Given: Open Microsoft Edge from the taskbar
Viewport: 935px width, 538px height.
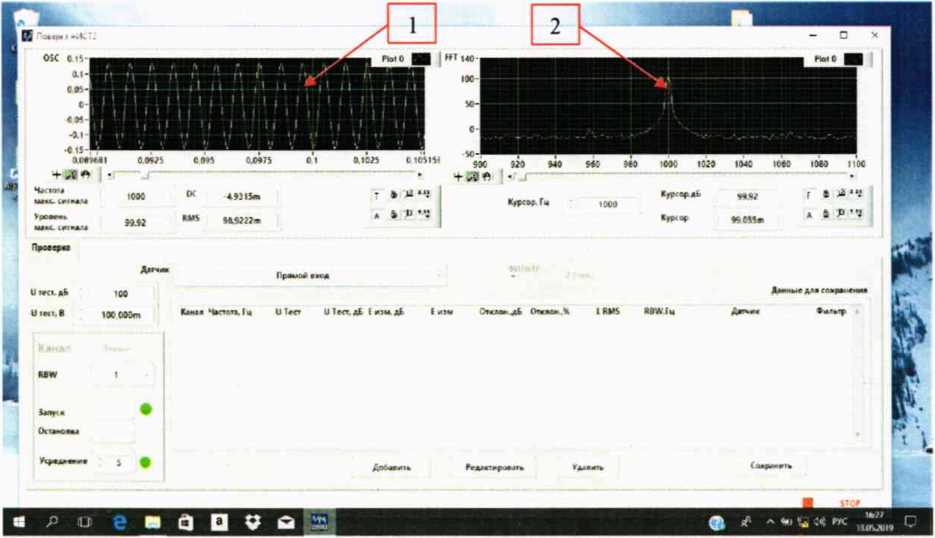Looking at the screenshot, I should pos(120,521).
